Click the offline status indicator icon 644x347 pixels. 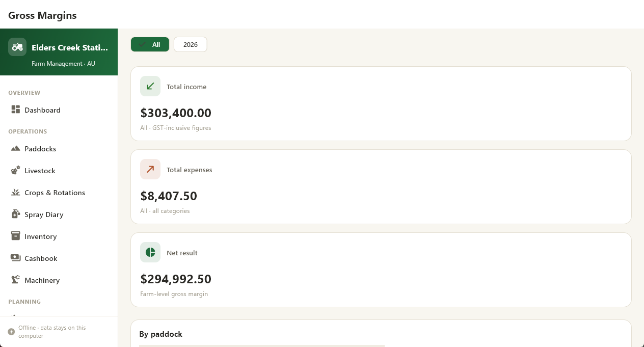coord(11,332)
